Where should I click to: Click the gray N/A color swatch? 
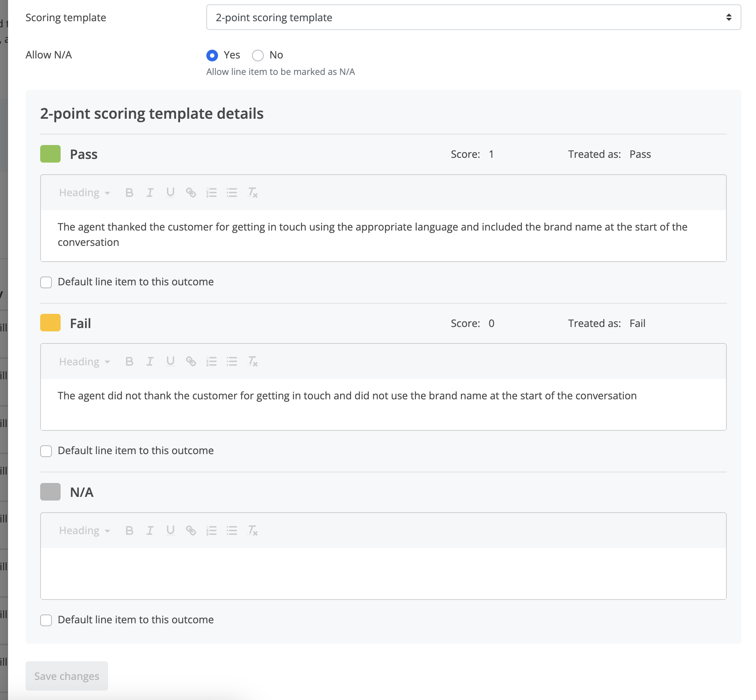coord(50,492)
